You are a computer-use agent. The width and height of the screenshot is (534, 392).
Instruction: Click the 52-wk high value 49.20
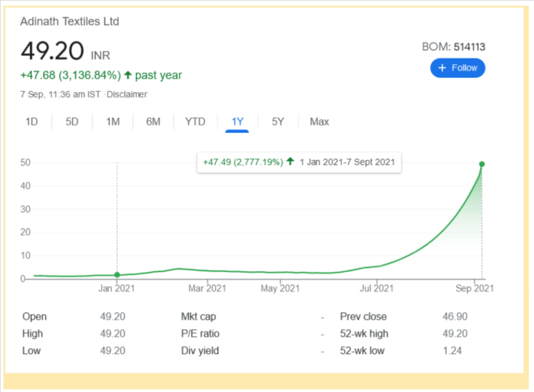pyautogui.click(x=455, y=333)
